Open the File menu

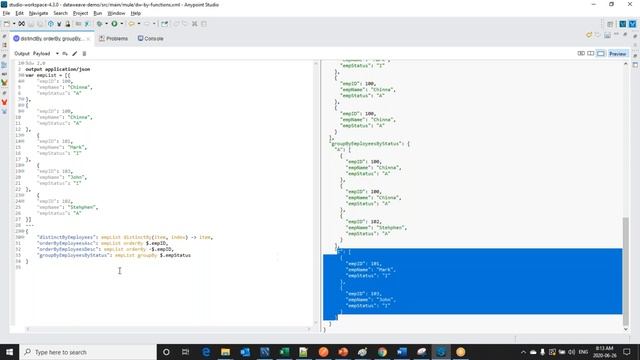[x=6, y=13]
